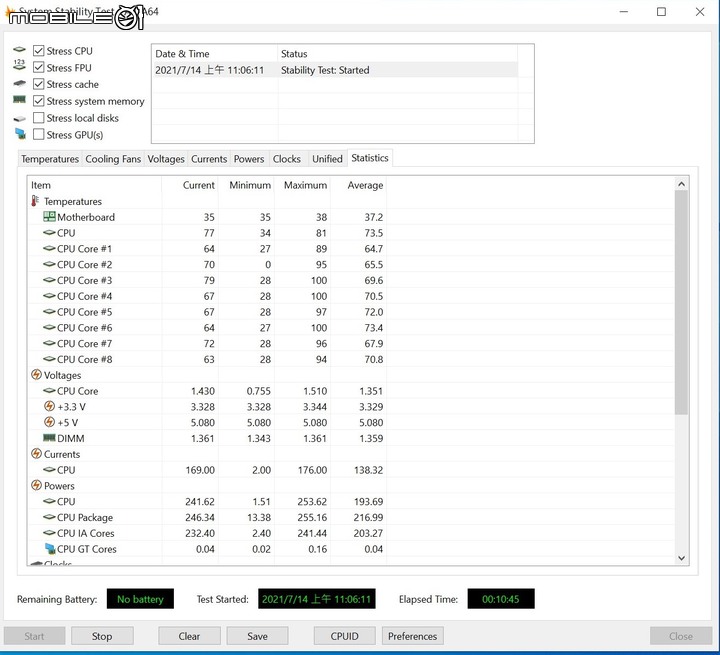Save the test results
Viewport: 720px width, 655px height.
(257, 636)
